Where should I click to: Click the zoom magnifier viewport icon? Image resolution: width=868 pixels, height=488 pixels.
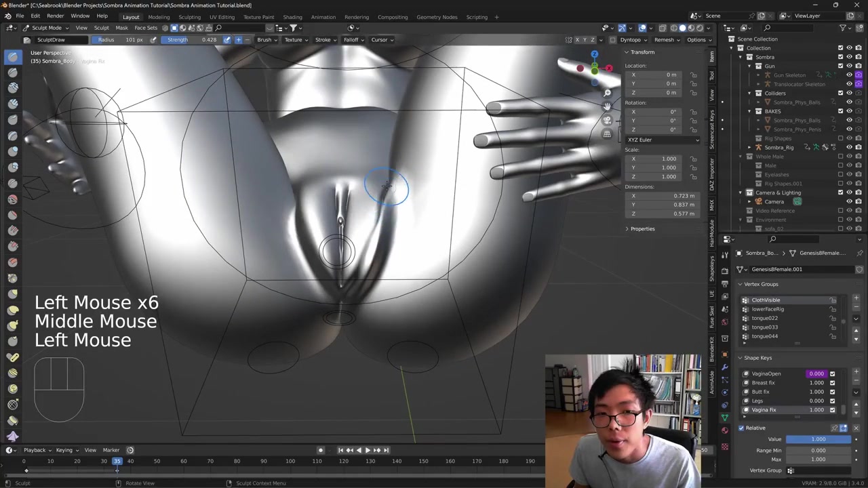pos(607,93)
